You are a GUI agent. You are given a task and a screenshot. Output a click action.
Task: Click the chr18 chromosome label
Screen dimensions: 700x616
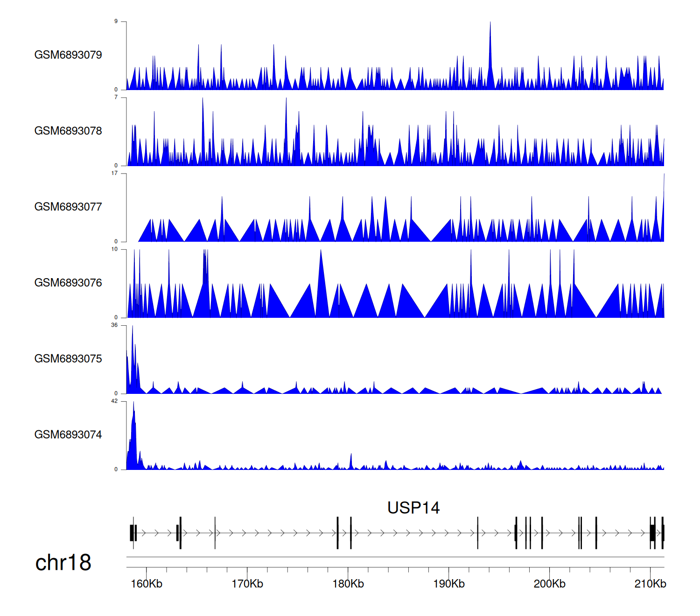(63, 563)
